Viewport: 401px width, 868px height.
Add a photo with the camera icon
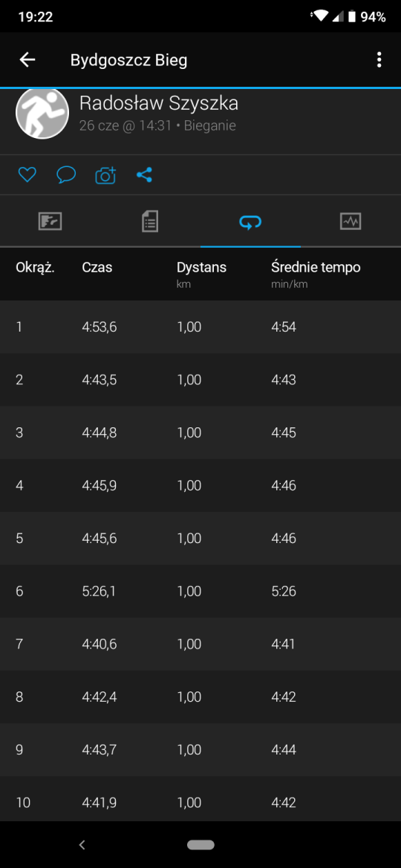click(x=105, y=176)
